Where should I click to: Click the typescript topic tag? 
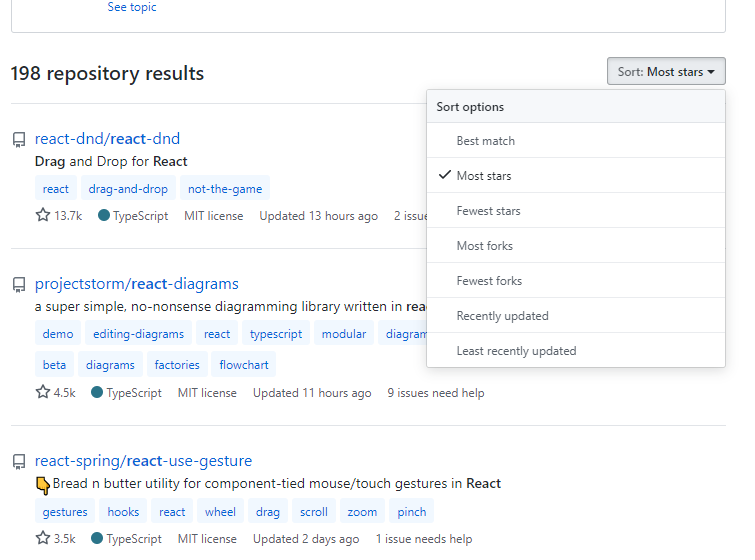click(276, 334)
